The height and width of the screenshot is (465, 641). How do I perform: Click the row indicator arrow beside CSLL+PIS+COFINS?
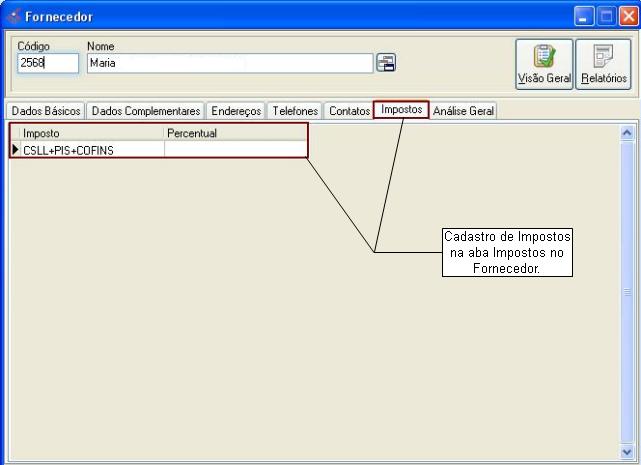15,150
